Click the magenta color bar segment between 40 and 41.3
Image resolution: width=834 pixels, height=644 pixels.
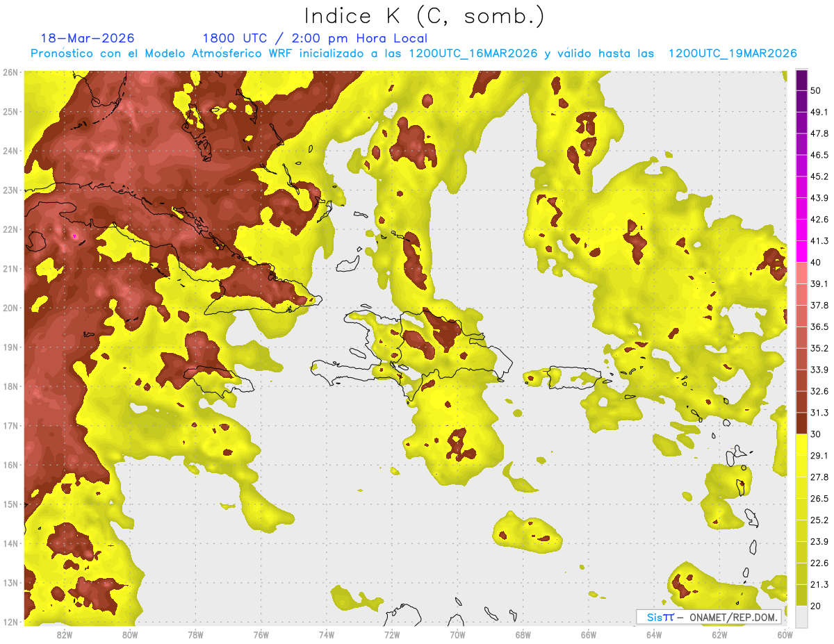[x=801, y=251]
